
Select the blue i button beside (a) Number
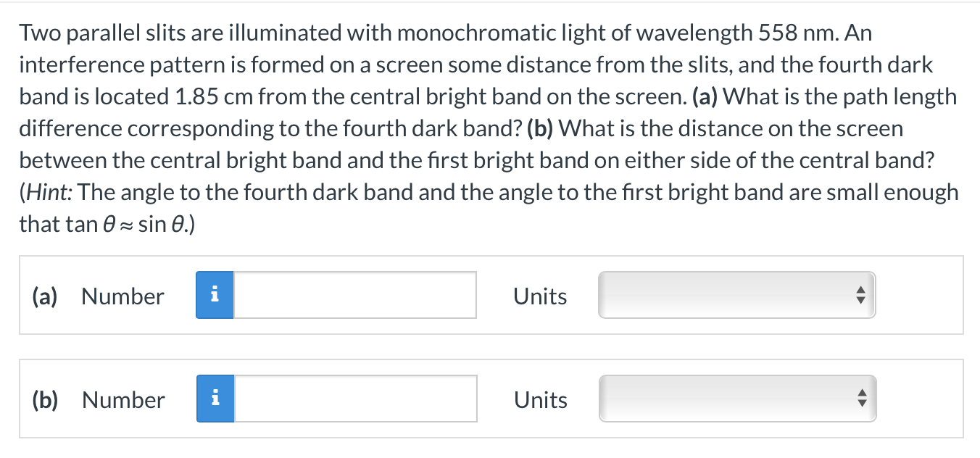click(x=215, y=295)
